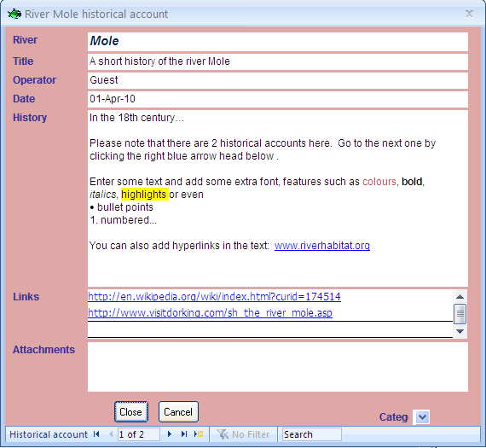Click the Attachments field
The height and width of the screenshot is (448, 486).
click(x=278, y=367)
